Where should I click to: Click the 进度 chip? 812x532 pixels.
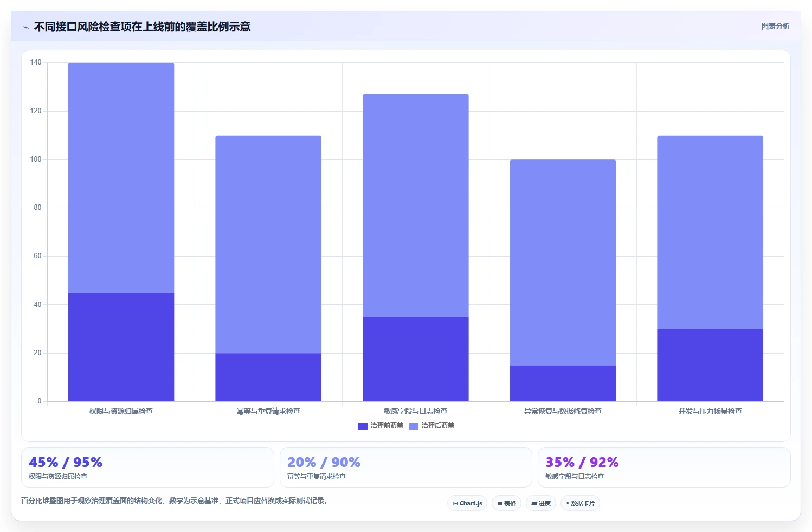(540, 503)
